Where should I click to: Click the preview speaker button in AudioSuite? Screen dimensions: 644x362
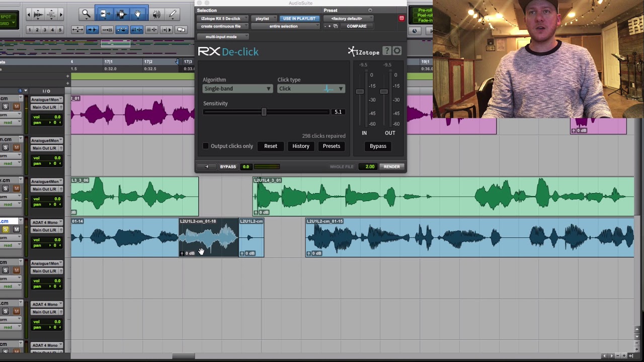click(207, 166)
